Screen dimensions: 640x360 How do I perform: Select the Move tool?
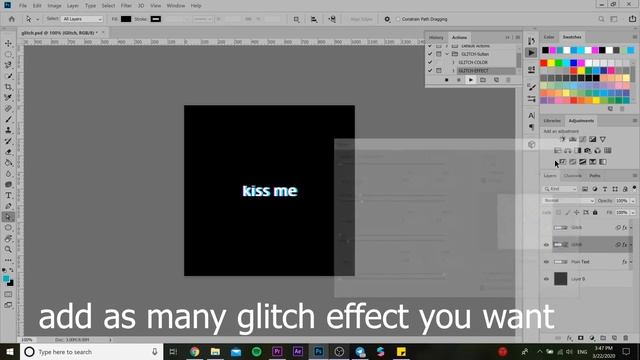[8, 43]
